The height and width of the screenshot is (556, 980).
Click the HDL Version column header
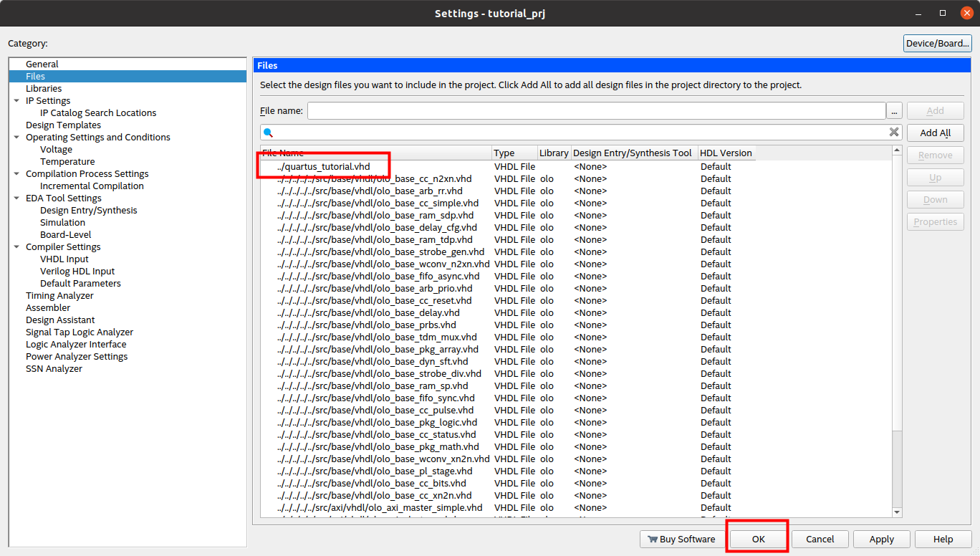pos(726,153)
